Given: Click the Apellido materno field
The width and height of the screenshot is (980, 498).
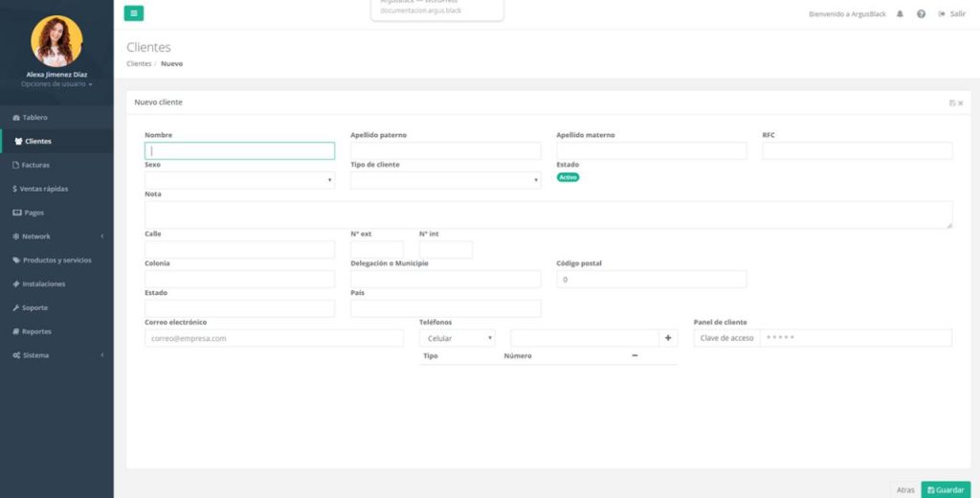Looking at the screenshot, I should point(651,150).
